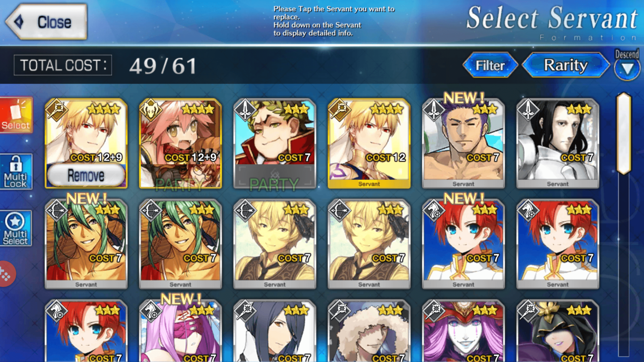The height and width of the screenshot is (362, 644).
Task: Tap the red gamepad overlay icon
Action: click(x=6, y=274)
